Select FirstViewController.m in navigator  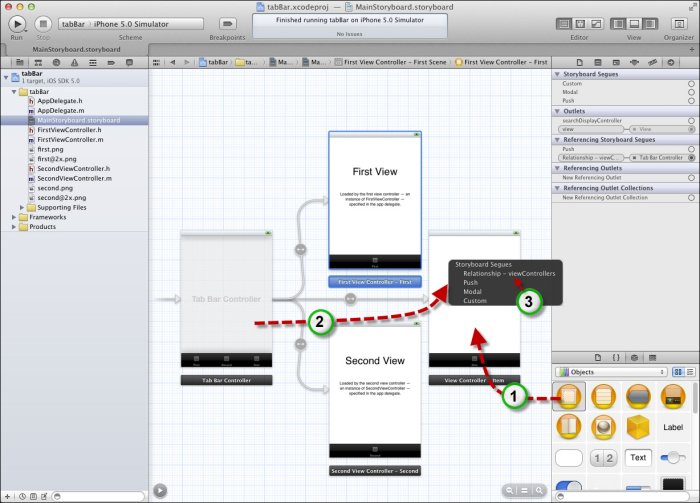coord(70,140)
